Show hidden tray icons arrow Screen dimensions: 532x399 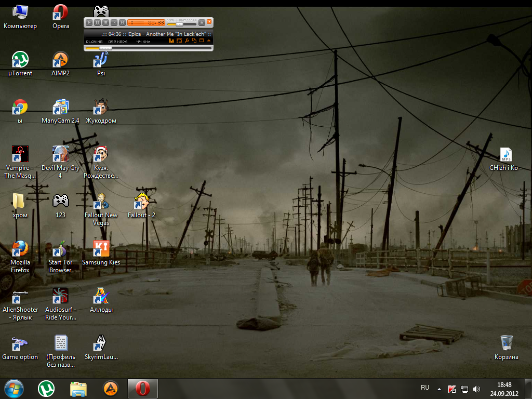(439, 389)
